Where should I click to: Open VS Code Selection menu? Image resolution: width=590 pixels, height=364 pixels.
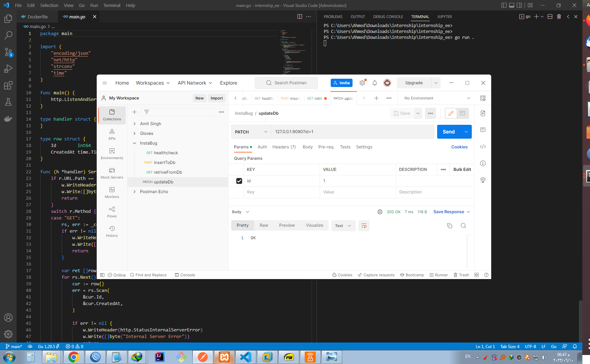49,5
